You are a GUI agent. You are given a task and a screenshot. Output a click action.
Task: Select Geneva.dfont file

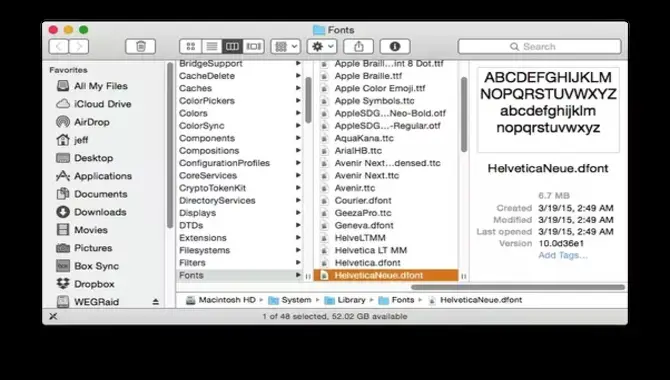364,225
